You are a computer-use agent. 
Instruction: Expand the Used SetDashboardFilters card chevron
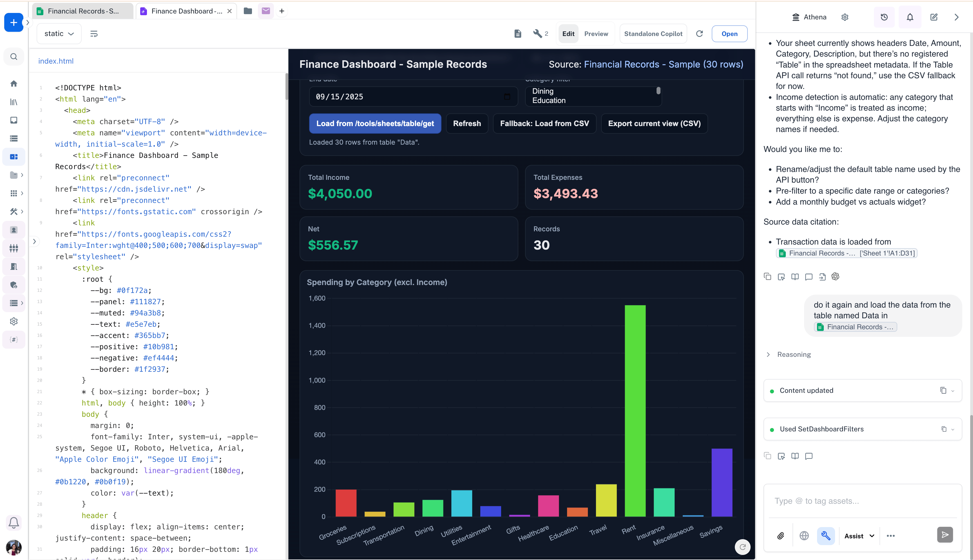pos(953,429)
